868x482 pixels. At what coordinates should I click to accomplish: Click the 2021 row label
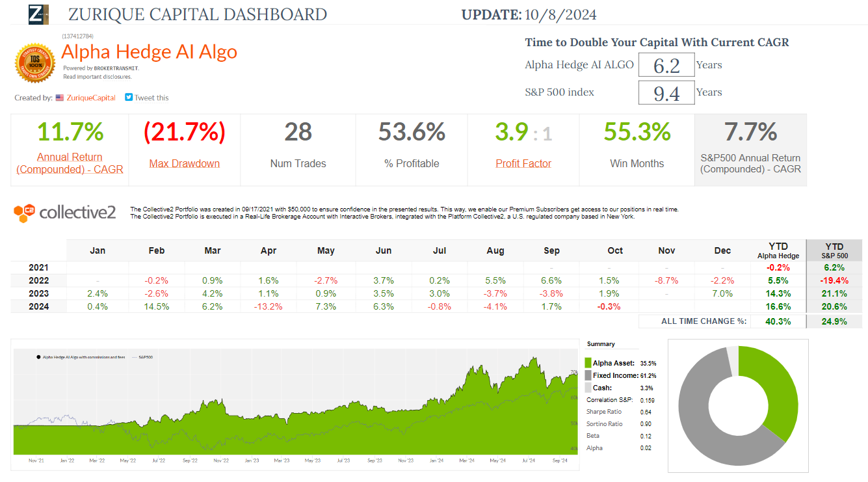pyautogui.click(x=38, y=267)
